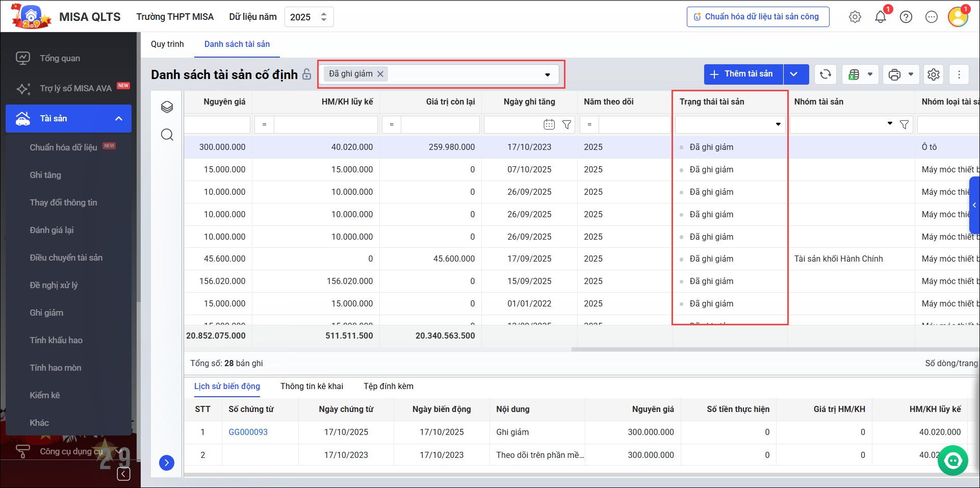Click the help question mark icon
Viewport: 980px width, 488px height.
tap(906, 17)
